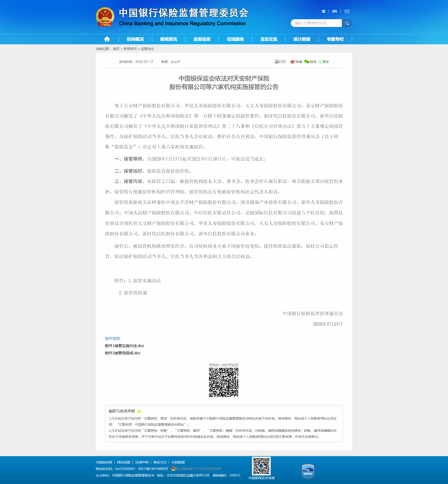
Task: Click the article QR code to open on mobile
Action: pos(224,383)
